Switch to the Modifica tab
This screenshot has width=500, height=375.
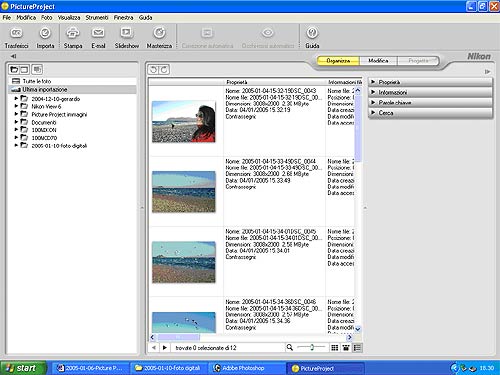(378, 61)
